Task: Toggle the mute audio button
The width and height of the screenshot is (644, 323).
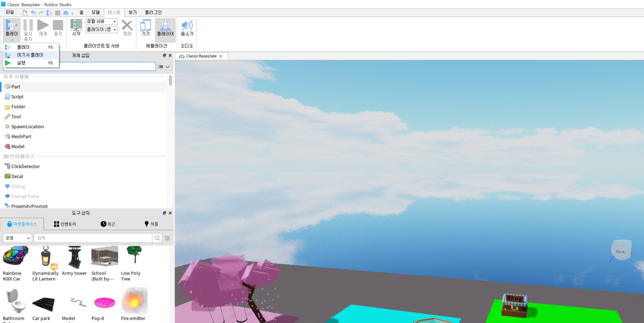Action: 187,27
